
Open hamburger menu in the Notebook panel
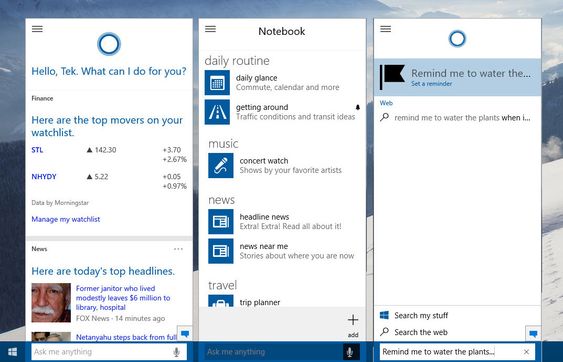tap(210, 29)
